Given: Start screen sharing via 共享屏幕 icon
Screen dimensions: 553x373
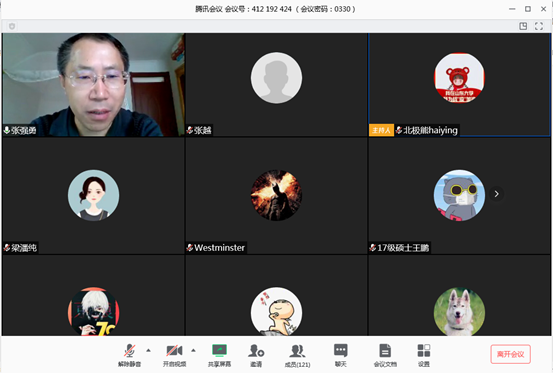Looking at the screenshot, I should point(219,355).
